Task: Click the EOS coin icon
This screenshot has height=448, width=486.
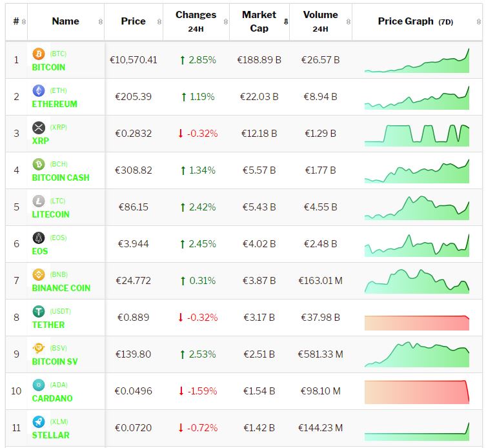Action: [39, 238]
